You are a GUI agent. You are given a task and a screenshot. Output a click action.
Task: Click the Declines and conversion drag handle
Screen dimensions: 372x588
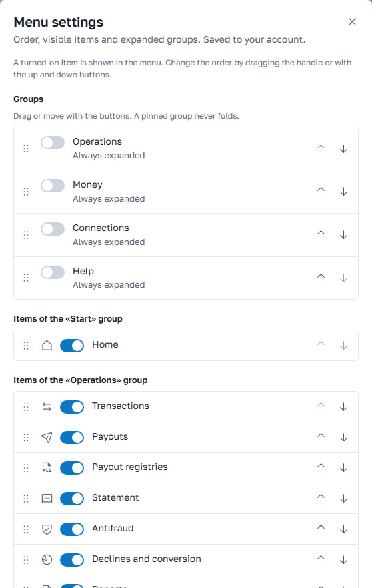pos(26,560)
